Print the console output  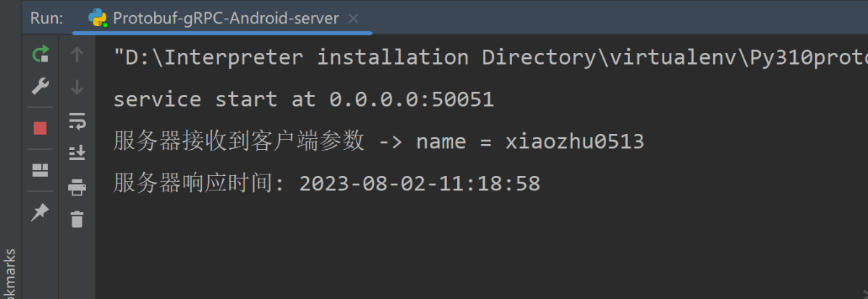pyautogui.click(x=77, y=187)
